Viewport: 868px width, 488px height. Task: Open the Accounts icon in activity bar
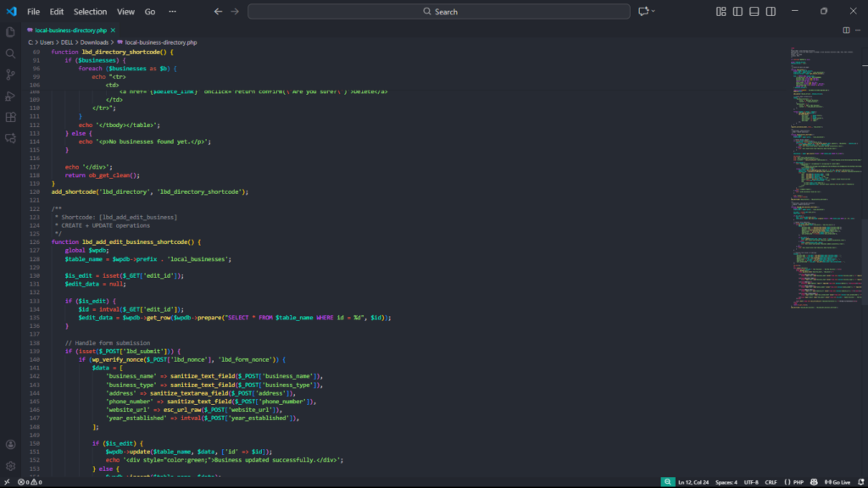pos(11,444)
